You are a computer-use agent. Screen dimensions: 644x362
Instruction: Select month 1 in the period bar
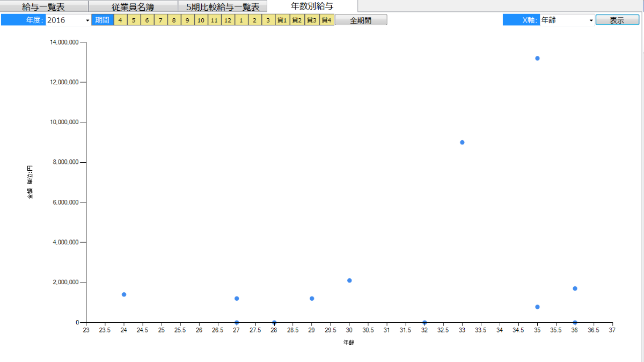[241, 20]
